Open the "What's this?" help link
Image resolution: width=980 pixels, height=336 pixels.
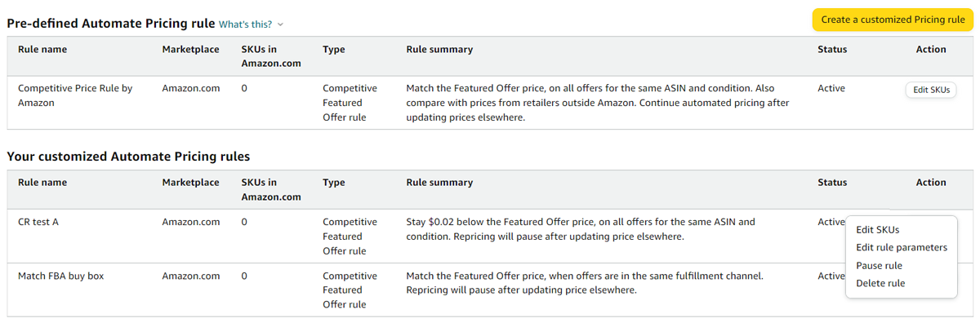(245, 24)
